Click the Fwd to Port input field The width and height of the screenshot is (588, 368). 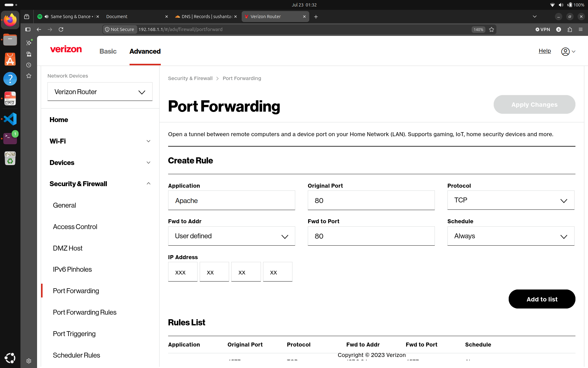click(371, 236)
